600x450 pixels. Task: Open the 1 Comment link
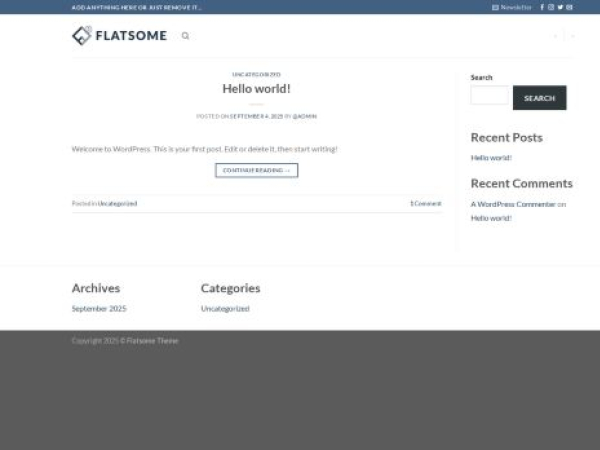pyautogui.click(x=425, y=203)
